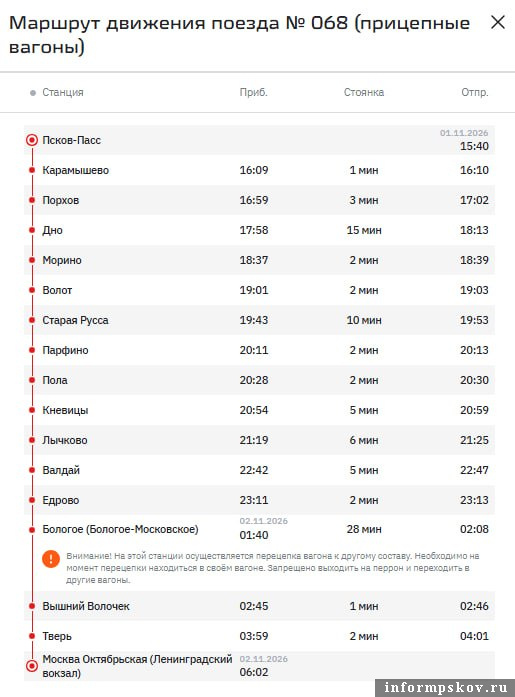Click the 15:40 departure time from Псков
This screenshot has width=515, height=697.
[474, 146]
